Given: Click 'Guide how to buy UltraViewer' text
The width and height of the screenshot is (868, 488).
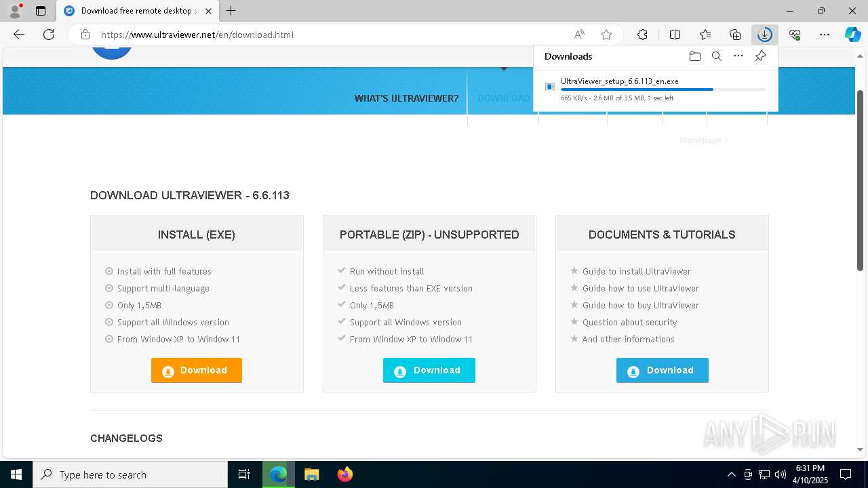Looking at the screenshot, I should (x=640, y=305).
